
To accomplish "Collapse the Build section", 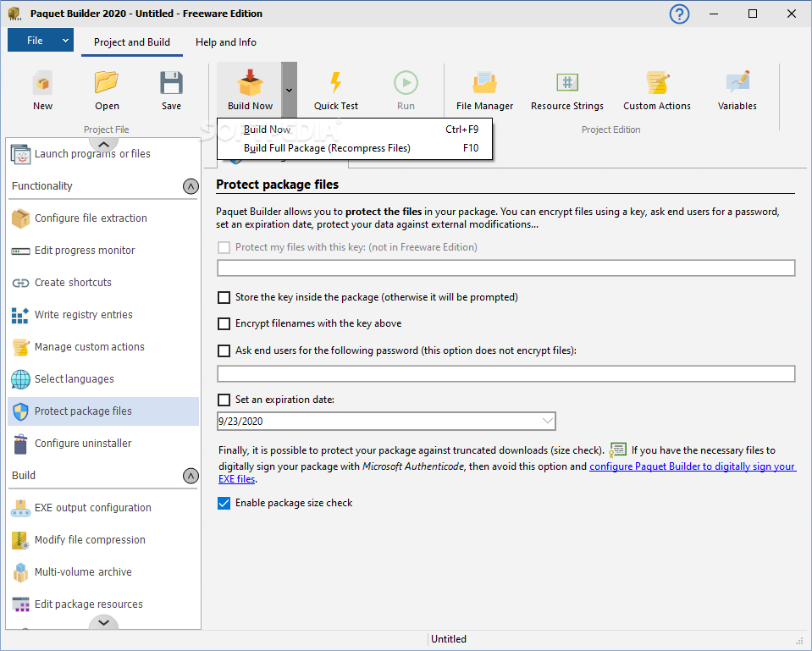I will click(x=191, y=476).
